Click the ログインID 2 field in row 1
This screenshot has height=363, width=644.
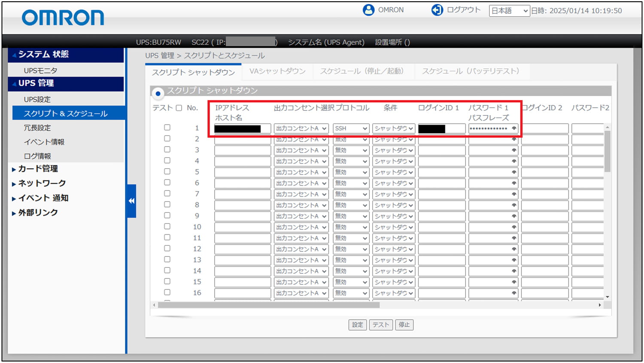(545, 128)
